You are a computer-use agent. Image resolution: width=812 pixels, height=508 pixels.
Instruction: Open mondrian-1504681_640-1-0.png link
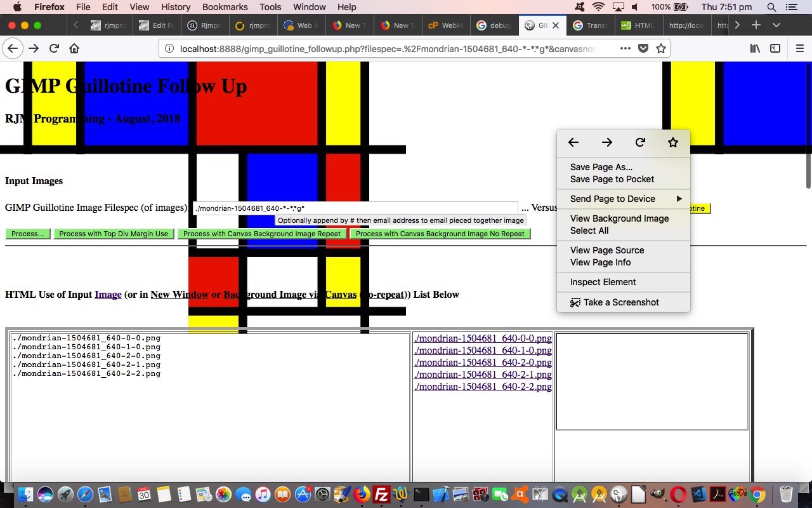pyautogui.click(x=483, y=351)
